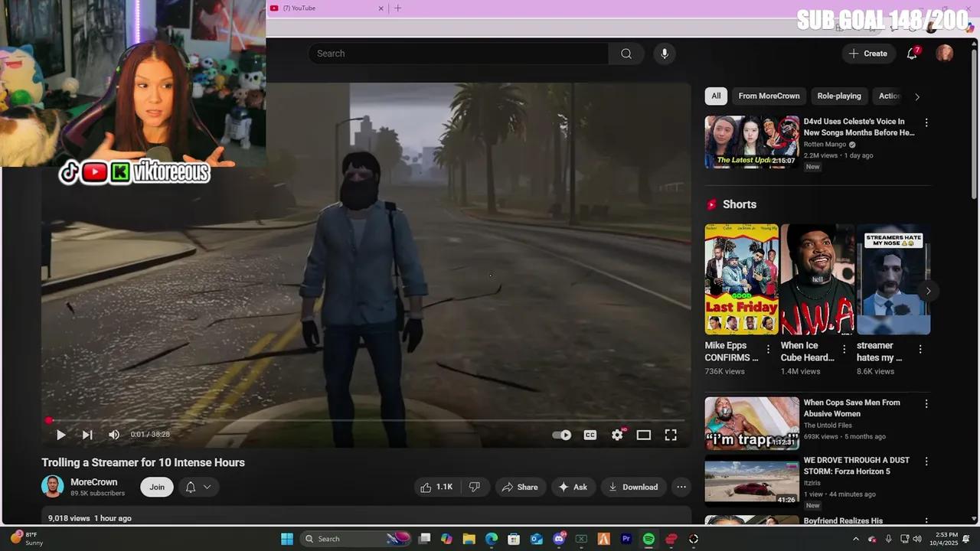980x551 pixels.
Task: Open Microsoft Edge from taskbar
Action: [x=492, y=539]
